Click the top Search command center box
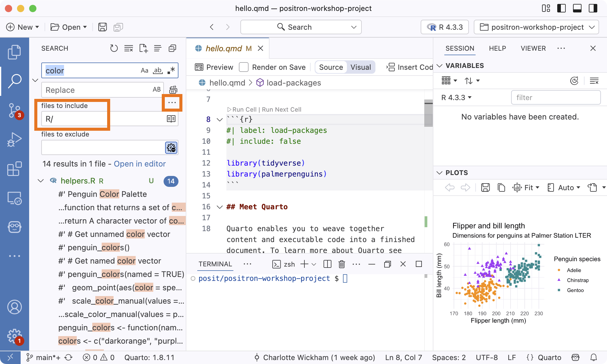Screen dimensions: 607x364 point(301,27)
